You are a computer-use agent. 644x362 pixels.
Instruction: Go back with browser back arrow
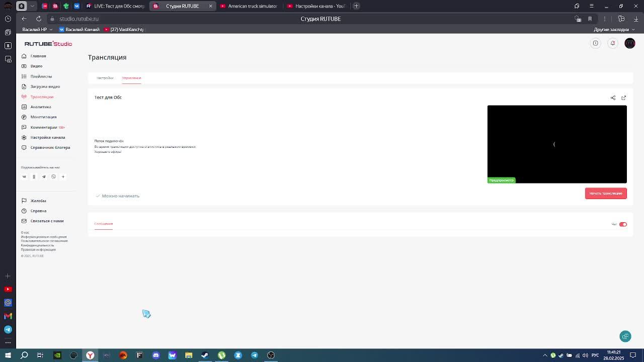[x=24, y=19]
